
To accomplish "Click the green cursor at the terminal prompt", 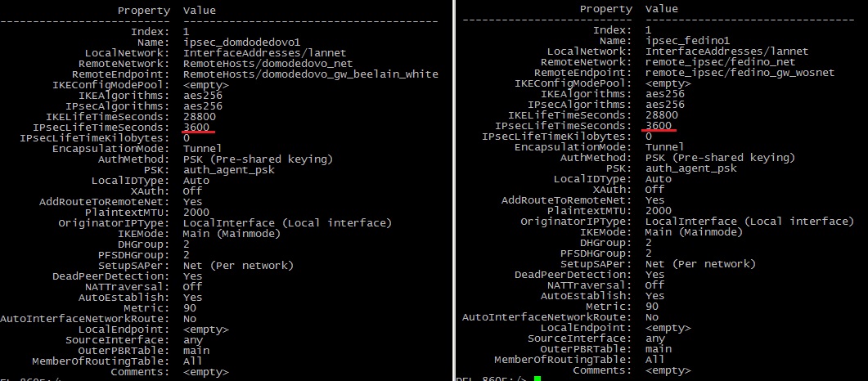I will coord(537,379).
